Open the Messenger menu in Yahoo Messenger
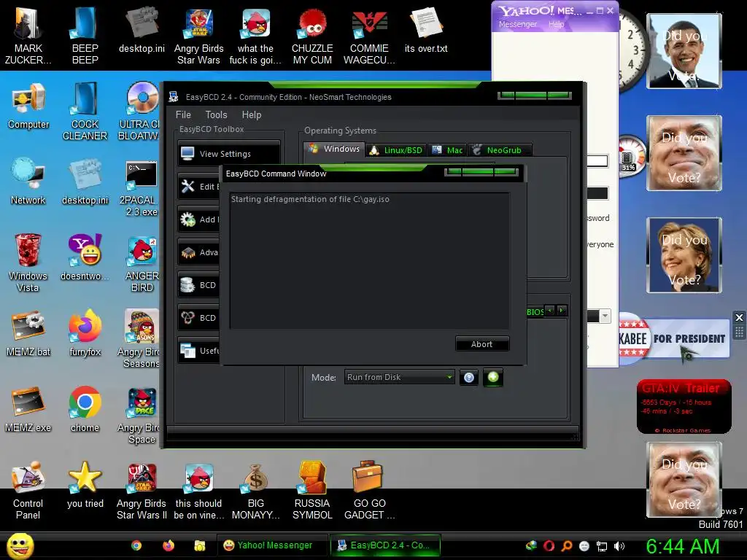 coord(517,24)
